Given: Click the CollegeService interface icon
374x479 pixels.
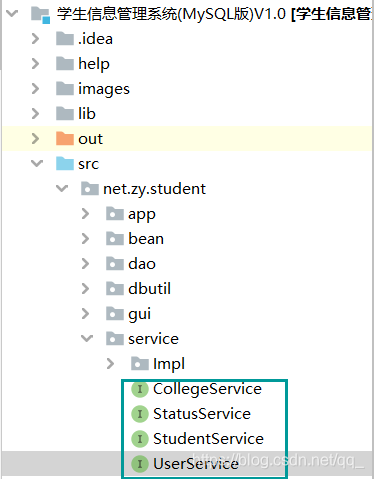Looking at the screenshot, I should click(140, 389).
